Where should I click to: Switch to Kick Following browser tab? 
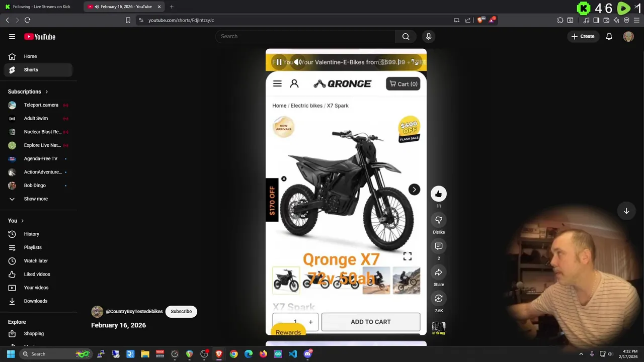point(41,7)
